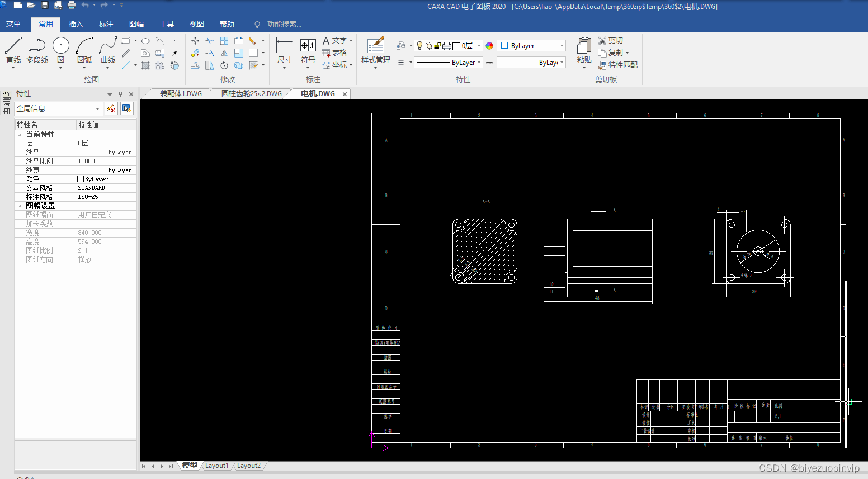Switch to the 插入 ribbon tab
This screenshot has height=479, width=868.
point(76,24)
